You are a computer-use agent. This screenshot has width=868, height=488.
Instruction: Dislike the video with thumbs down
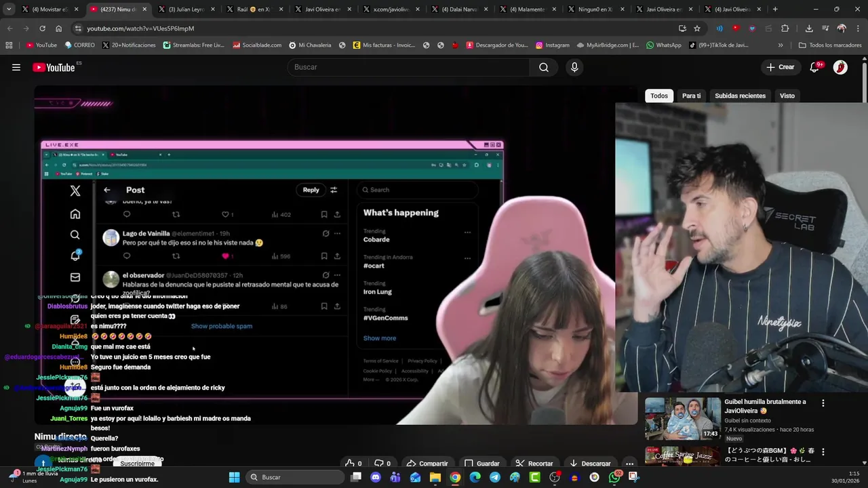[382, 464]
